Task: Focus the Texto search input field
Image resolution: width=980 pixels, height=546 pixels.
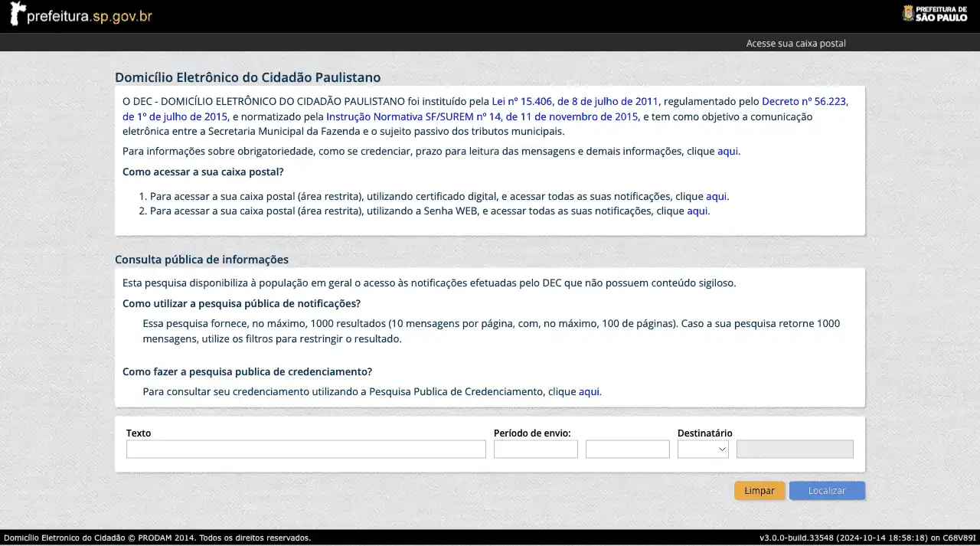Action: 305,450
